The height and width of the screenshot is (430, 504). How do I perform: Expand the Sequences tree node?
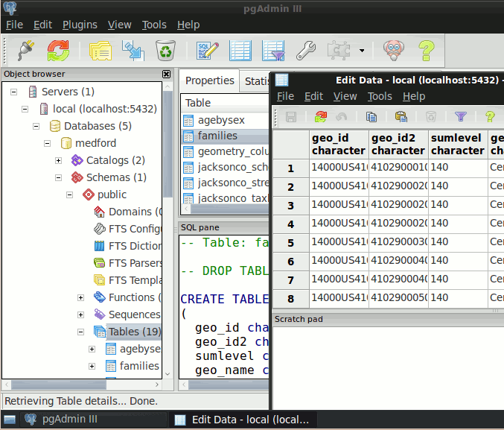(80, 314)
